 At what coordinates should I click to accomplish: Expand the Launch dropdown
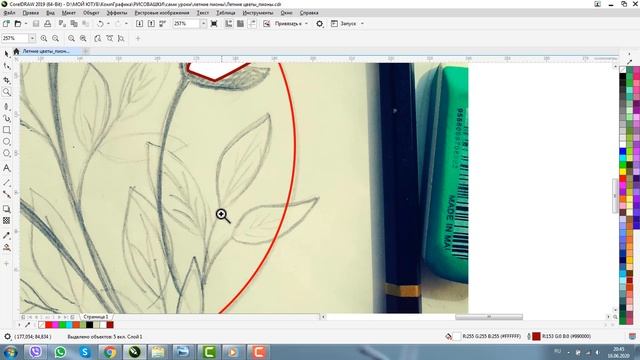pos(362,24)
